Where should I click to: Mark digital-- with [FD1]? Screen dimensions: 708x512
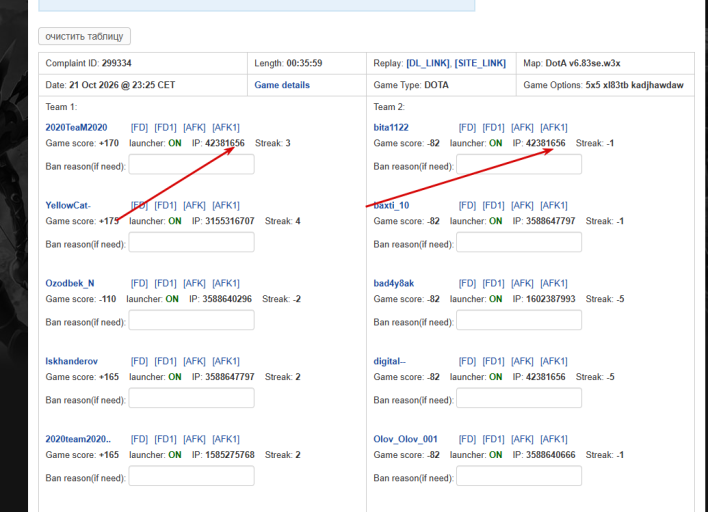click(494, 361)
